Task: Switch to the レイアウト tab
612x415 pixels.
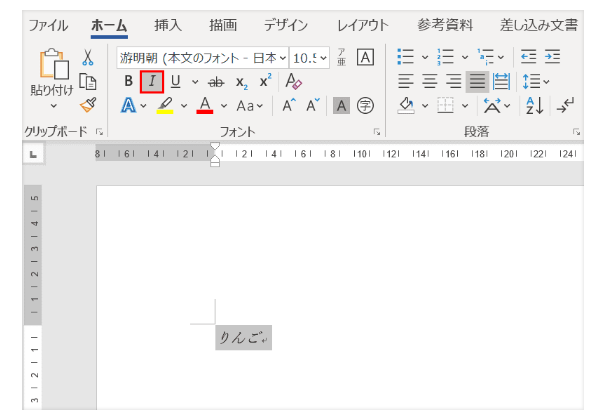Action: [x=363, y=24]
